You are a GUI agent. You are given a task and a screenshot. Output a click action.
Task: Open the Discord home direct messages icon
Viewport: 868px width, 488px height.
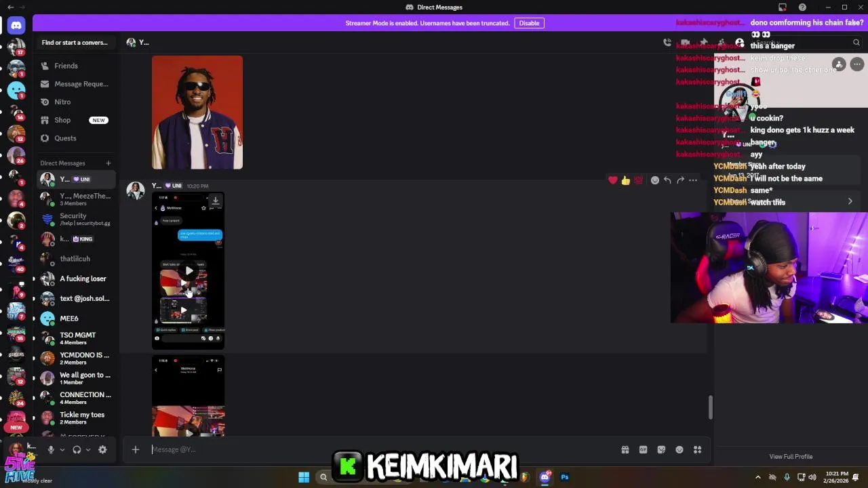click(16, 25)
